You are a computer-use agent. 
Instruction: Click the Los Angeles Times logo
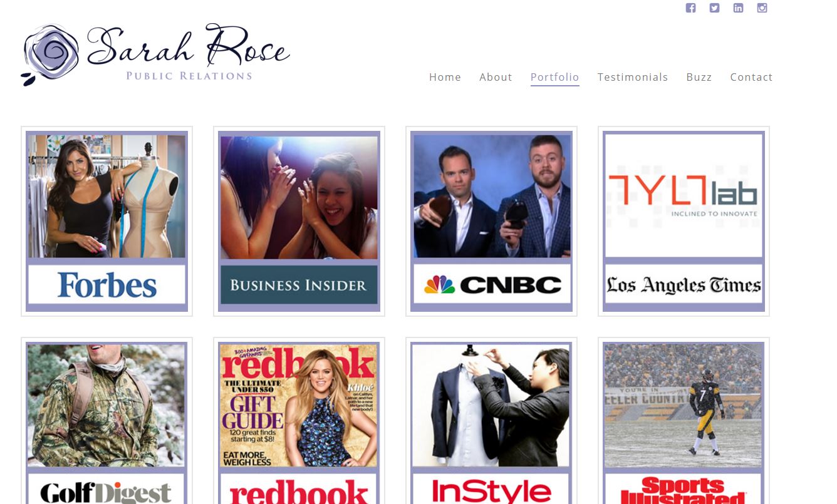coord(684,285)
